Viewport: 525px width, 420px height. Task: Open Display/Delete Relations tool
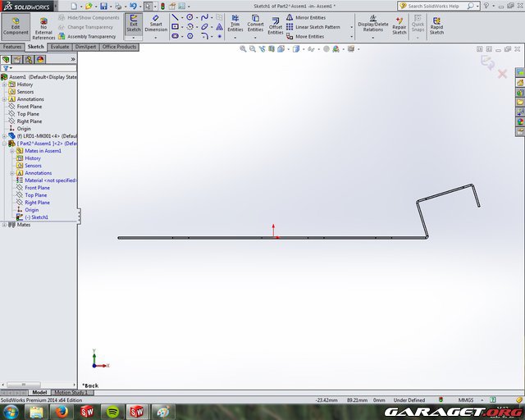(373, 25)
